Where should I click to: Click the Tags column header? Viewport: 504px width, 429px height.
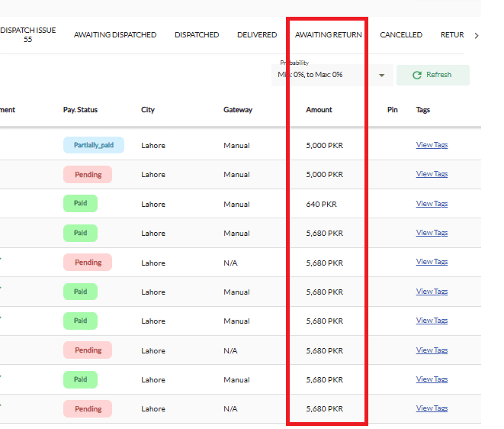click(422, 110)
